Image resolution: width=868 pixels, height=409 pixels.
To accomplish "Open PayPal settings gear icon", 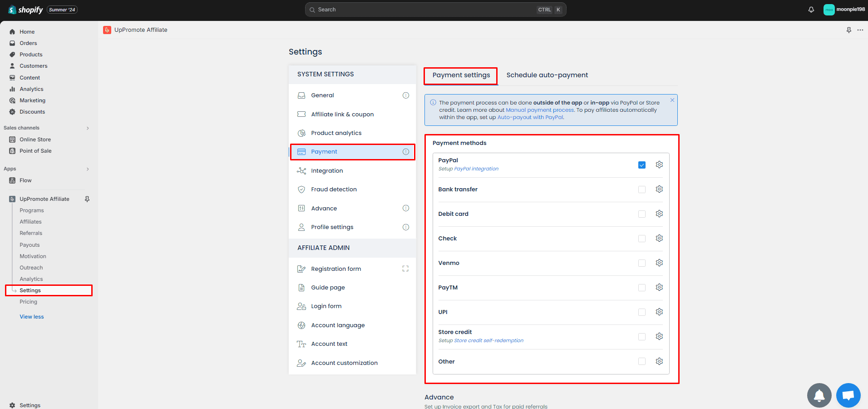I will pos(659,165).
